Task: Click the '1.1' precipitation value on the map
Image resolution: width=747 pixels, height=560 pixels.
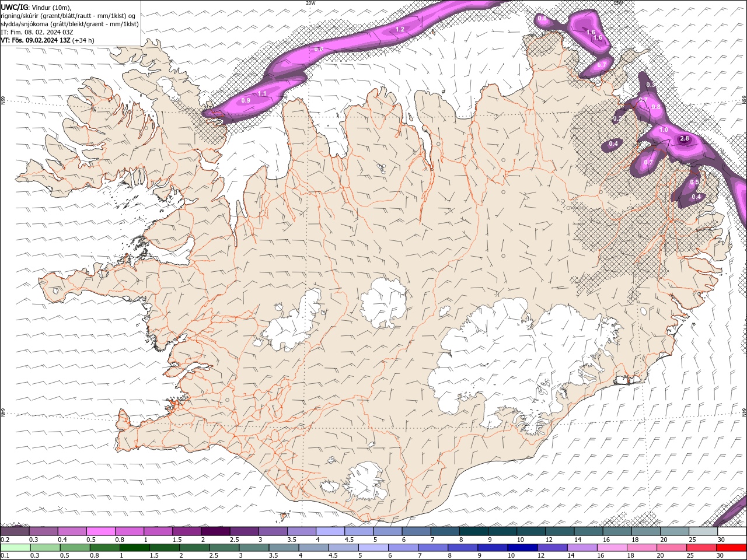Action: [x=262, y=93]
